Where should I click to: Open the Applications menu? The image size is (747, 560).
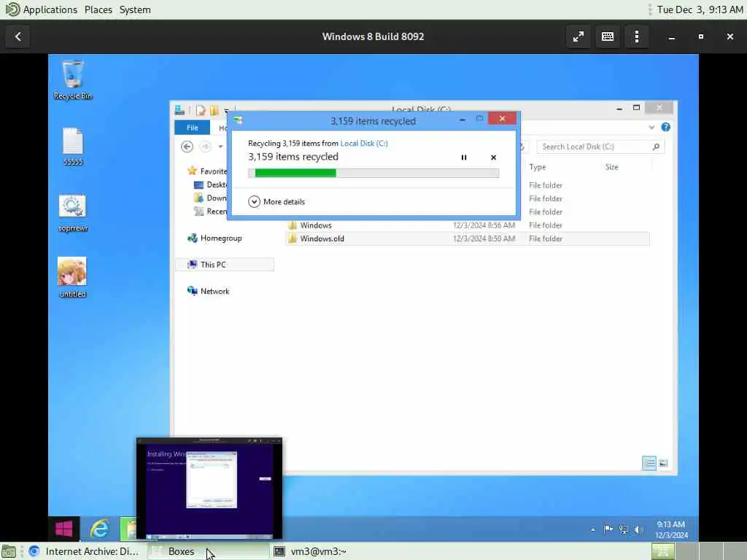42,9
